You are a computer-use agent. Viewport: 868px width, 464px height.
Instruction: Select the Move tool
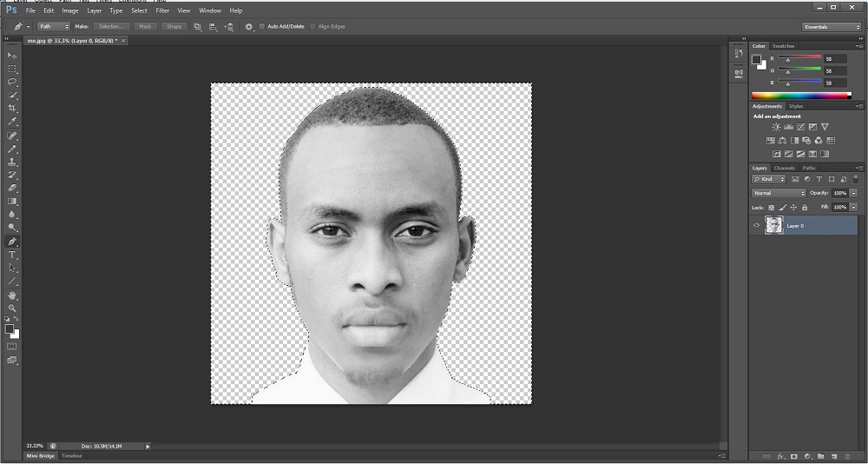11,56
